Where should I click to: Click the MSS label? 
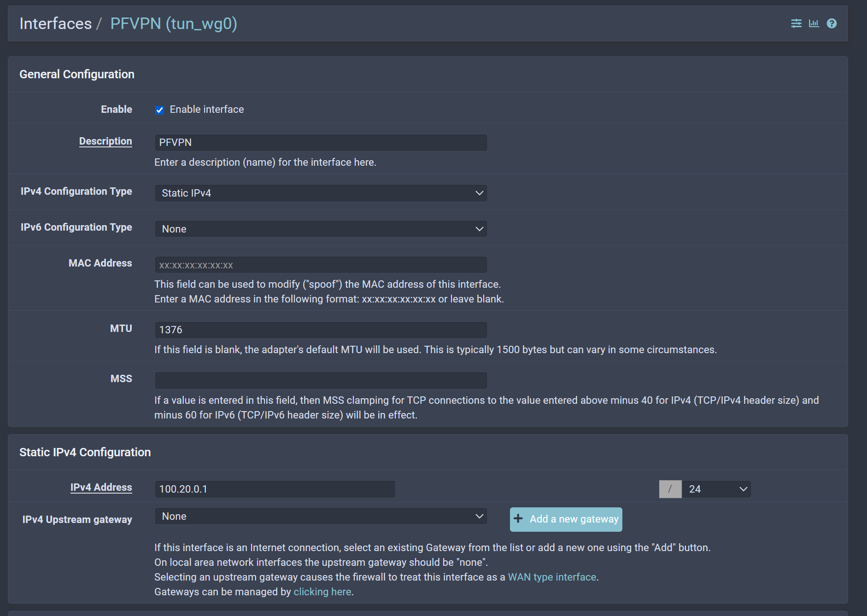tap(121, 379)
